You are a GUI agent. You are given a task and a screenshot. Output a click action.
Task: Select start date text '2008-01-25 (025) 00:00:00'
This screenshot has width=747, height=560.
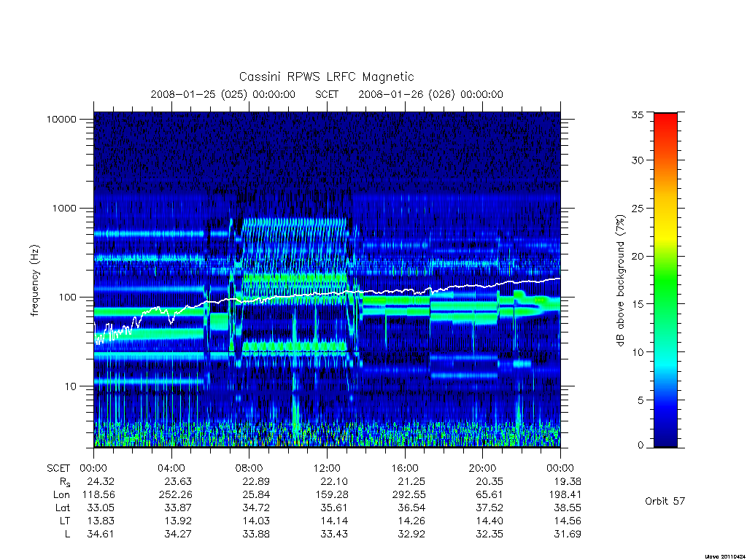(x=223, y=94)
